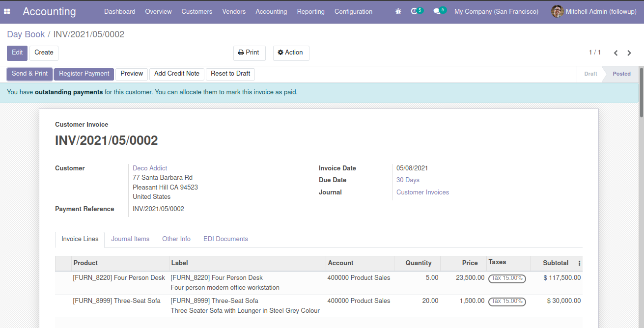The height and width of the screenshot is (328, 644).
Task: Open the activities clock icon
Action: [414, 11]
